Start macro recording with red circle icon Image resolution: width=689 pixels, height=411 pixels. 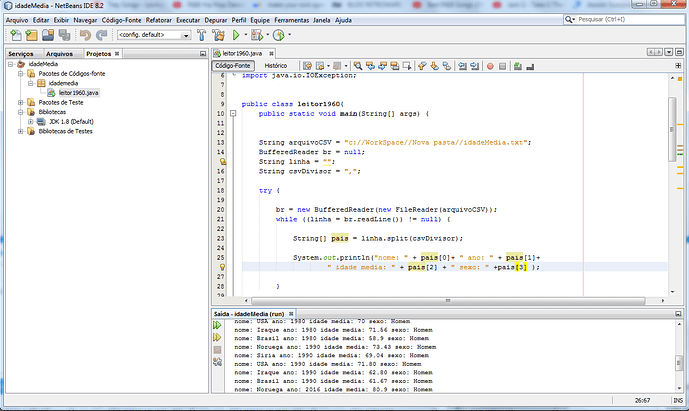pos(490,66)
